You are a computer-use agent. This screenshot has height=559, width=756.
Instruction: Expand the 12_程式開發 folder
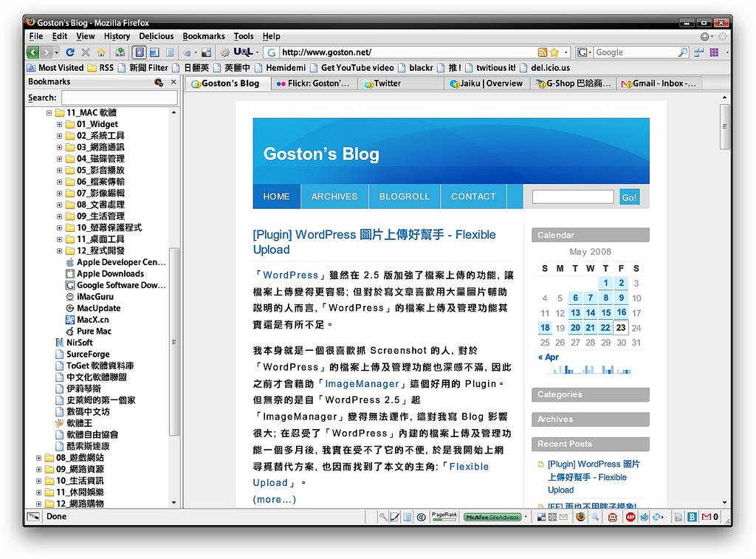click(x=59, y=251)
